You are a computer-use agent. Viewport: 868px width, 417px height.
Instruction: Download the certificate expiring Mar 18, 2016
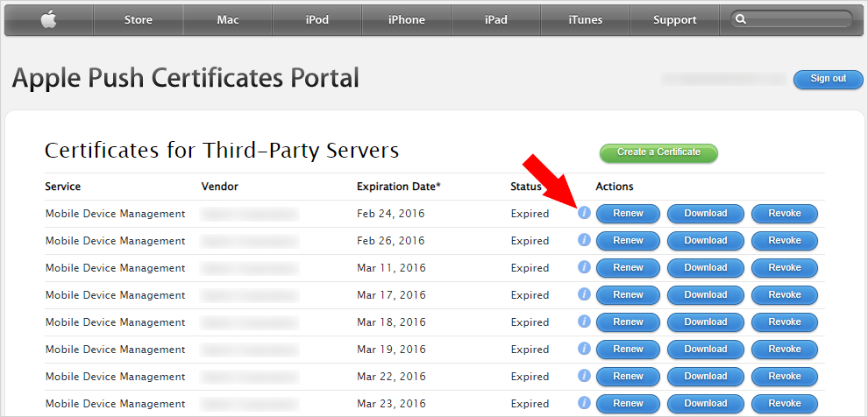point(706,322)
